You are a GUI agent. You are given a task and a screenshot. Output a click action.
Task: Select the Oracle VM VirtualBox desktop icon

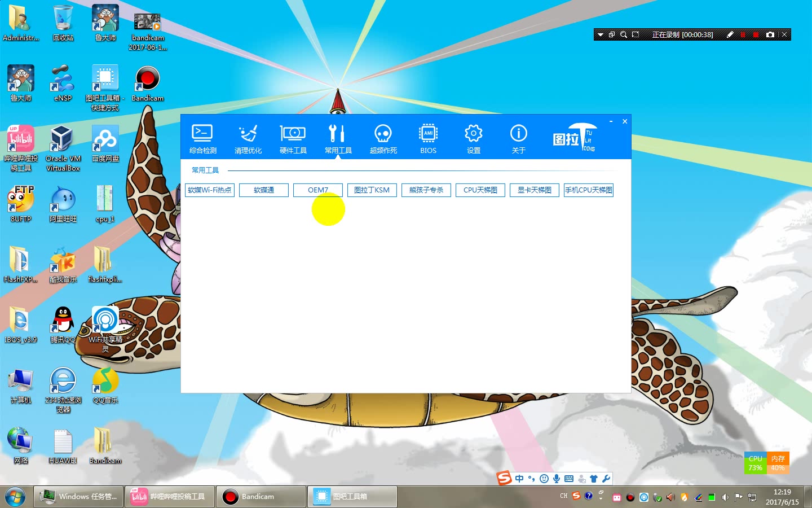click(63, 148)
